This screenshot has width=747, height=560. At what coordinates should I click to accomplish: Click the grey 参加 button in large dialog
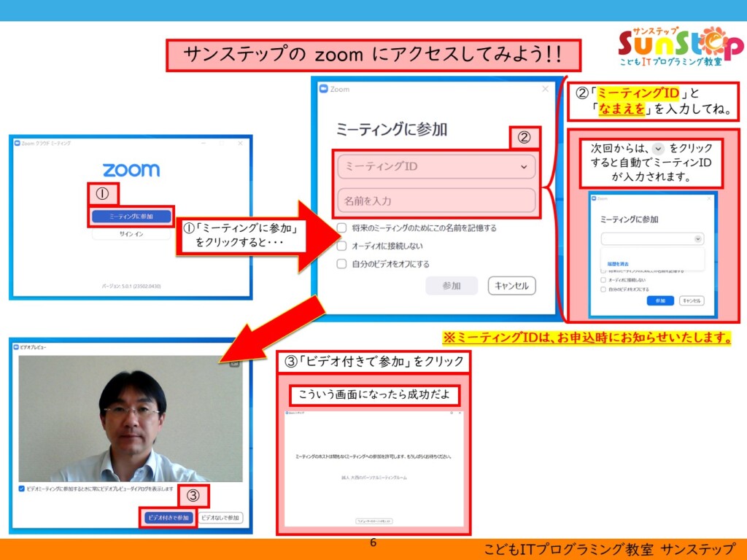pos(451,286)
